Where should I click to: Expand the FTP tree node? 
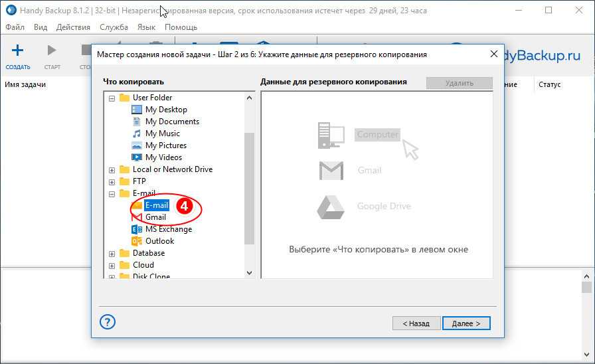click(112, 181)
